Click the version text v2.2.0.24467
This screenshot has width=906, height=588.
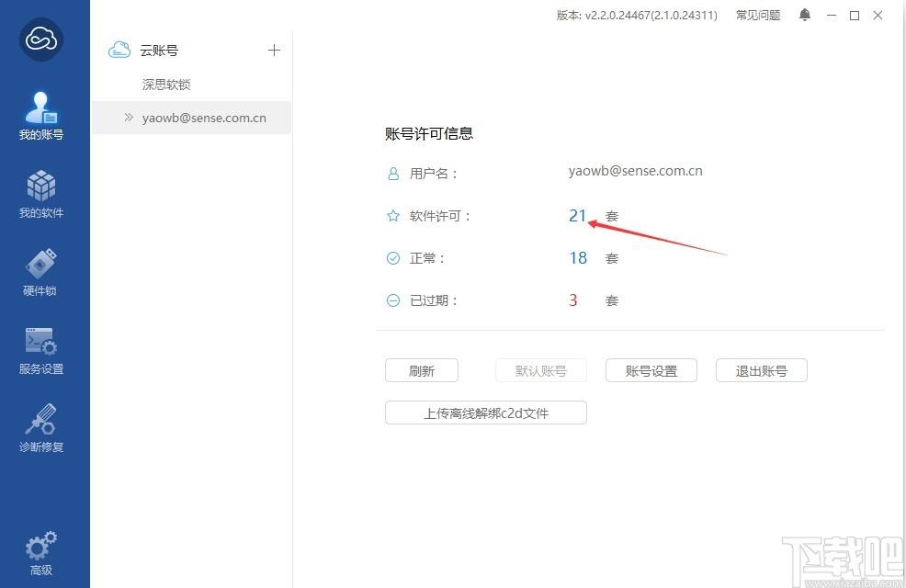637,16
